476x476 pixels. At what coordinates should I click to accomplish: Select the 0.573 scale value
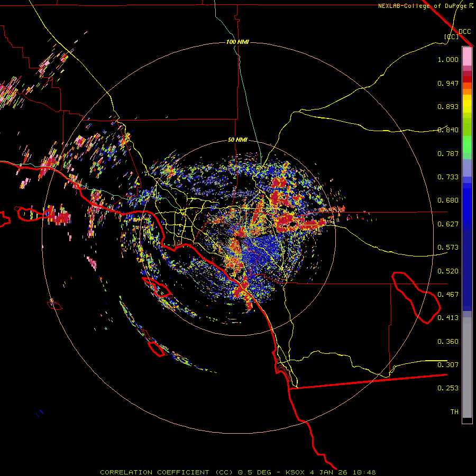(448, 248)
